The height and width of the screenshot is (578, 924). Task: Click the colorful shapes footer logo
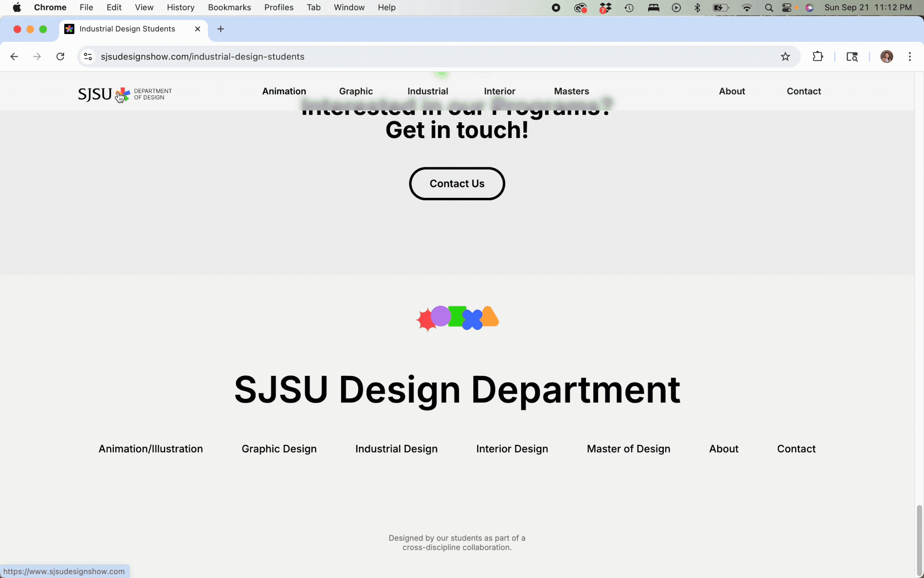point(457,318)
